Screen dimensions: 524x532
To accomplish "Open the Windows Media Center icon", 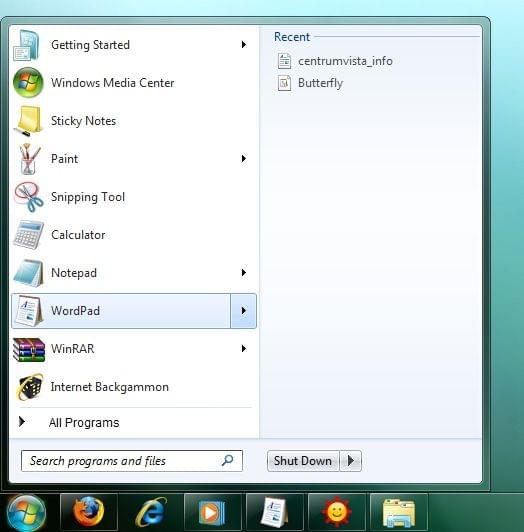I will click(x=28, y=83).
